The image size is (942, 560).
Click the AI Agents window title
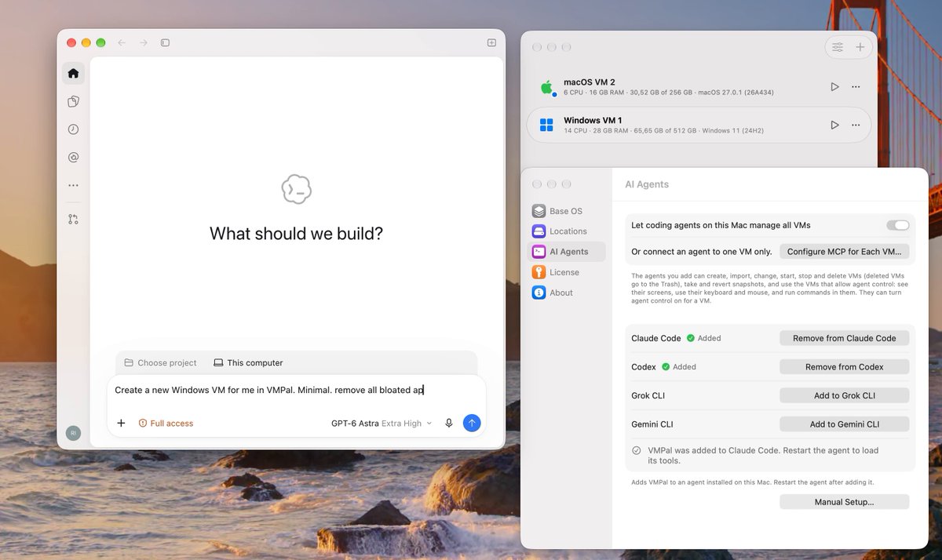647,184
